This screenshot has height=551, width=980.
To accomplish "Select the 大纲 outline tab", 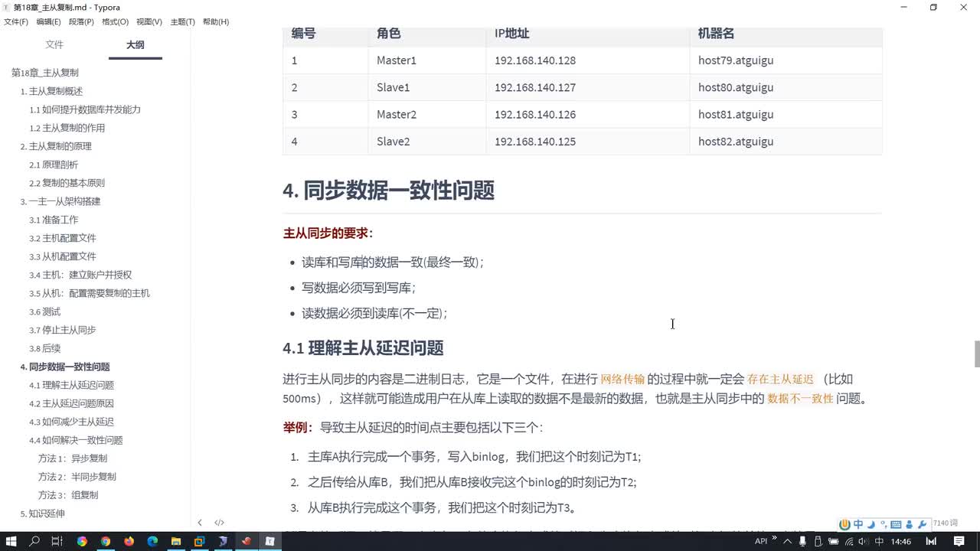I will point(135,44).
